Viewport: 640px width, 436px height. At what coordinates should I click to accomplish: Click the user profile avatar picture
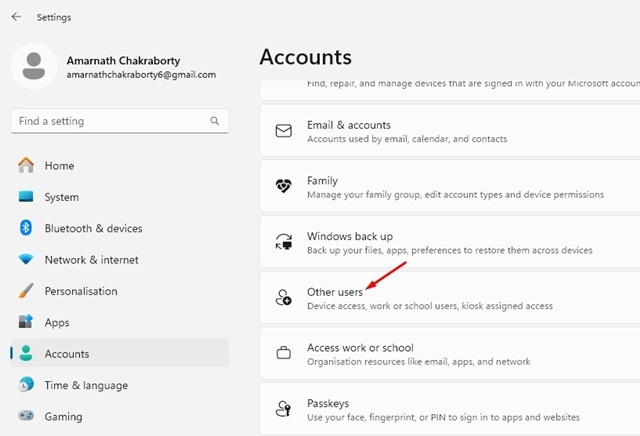tap(34, 66)
